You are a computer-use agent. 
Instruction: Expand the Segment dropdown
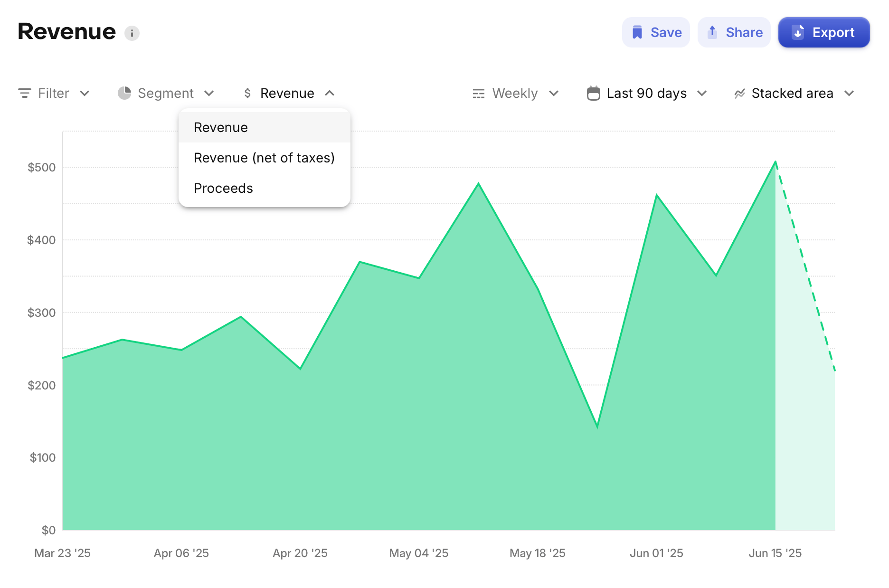pyautogui.click(x=166, y=93)
